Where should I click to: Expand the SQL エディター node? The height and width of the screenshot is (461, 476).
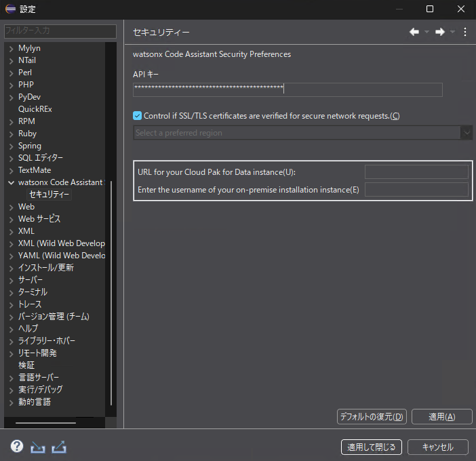coord(12,159)
